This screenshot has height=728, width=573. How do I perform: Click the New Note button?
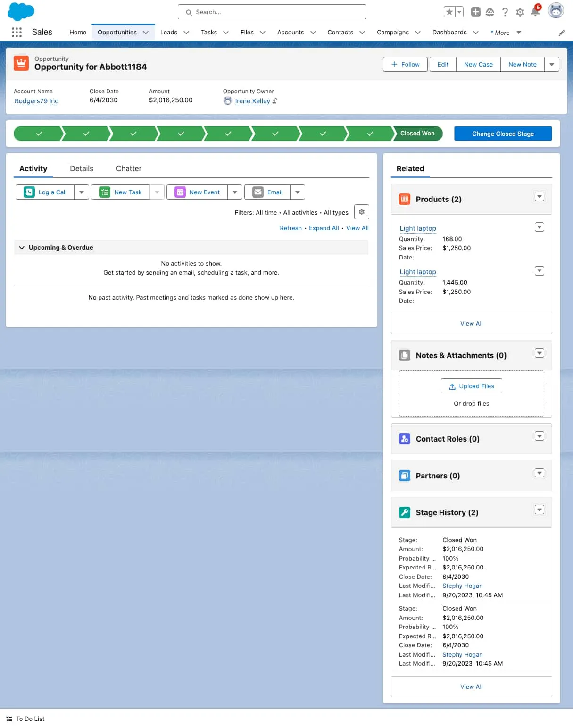523,64
